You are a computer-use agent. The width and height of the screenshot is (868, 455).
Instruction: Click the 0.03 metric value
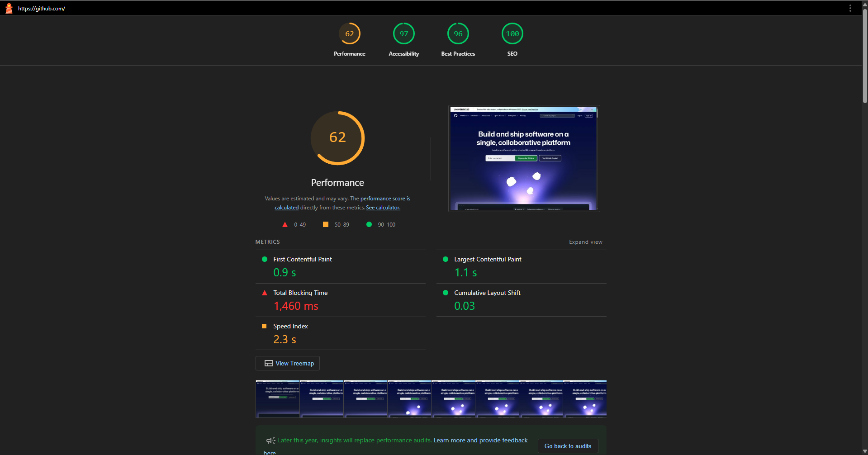click(465, 306)
